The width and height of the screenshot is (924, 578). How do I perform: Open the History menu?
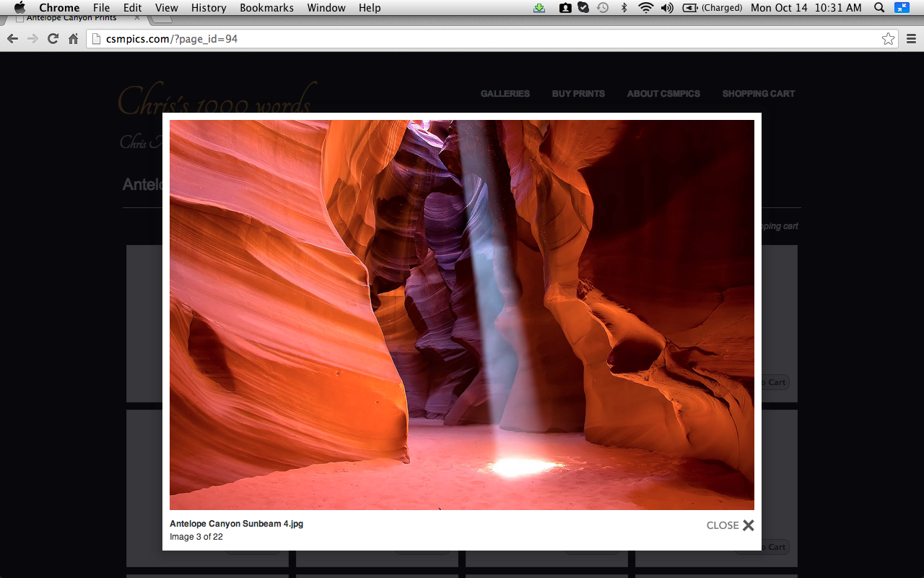(x=209, y=7)
